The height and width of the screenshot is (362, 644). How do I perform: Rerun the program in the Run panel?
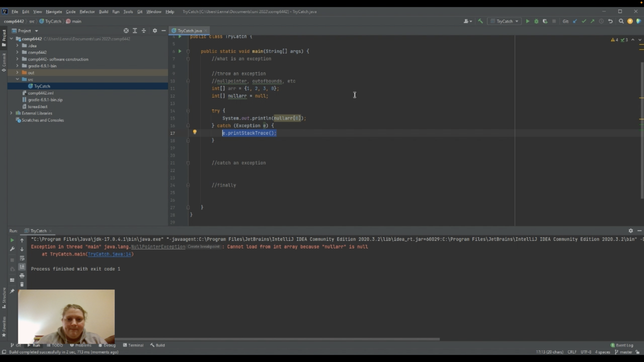pos(12,240)
